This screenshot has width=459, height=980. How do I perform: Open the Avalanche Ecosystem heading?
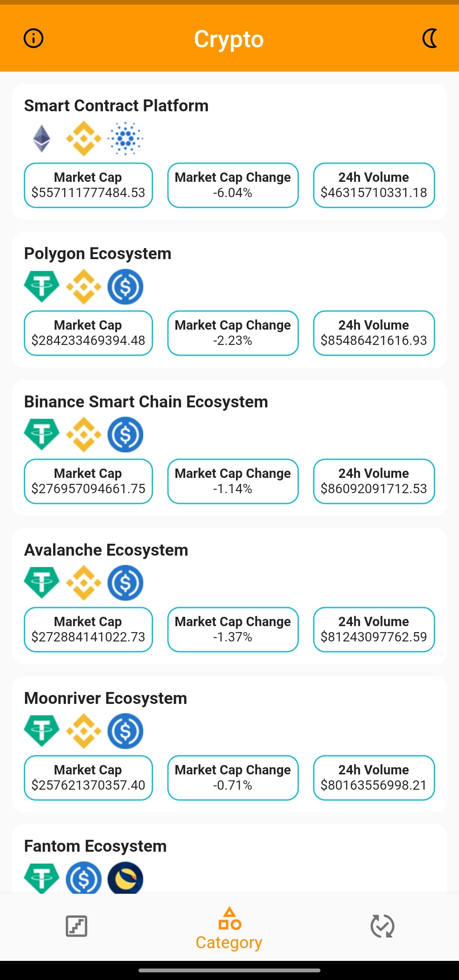click(x=106, y=550)
